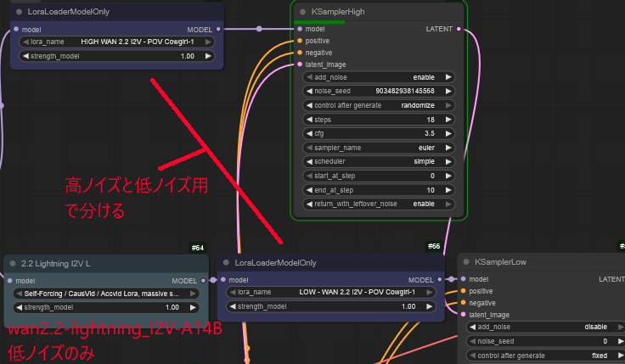This screenshot has width=625, height=364.
Task: Collapse the KSamplerHigh node via its title dot
Action: (302, 12)
